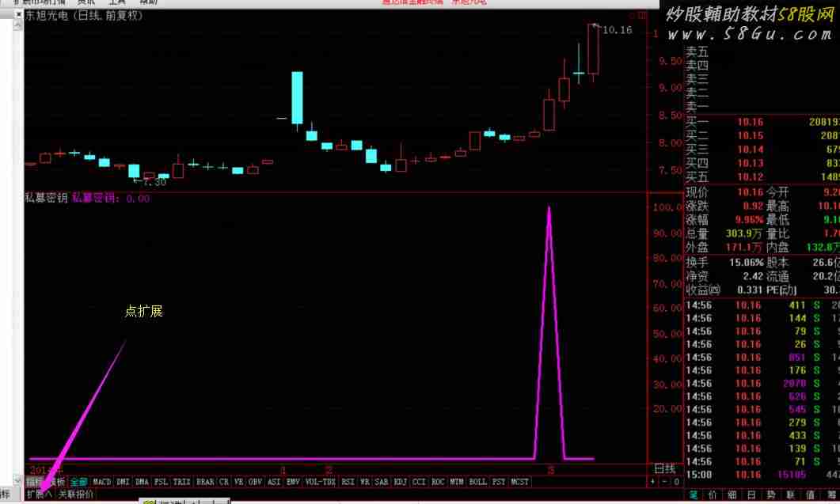
Task: Open the 帮助 menu in menu bar
Action: click(149, 2)
